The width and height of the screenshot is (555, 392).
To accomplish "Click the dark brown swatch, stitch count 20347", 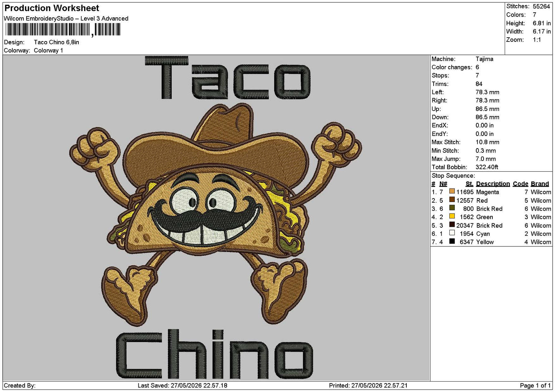I will (452, 225).
